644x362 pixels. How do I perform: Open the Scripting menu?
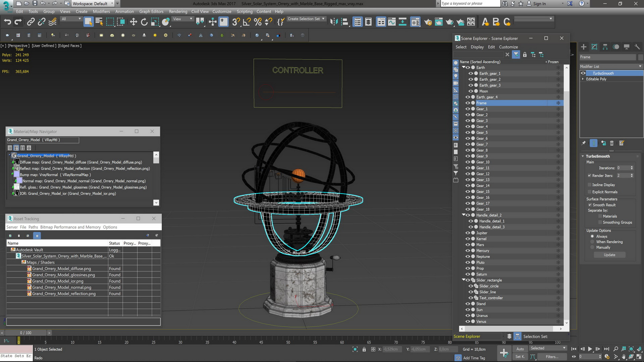point(245,11)
